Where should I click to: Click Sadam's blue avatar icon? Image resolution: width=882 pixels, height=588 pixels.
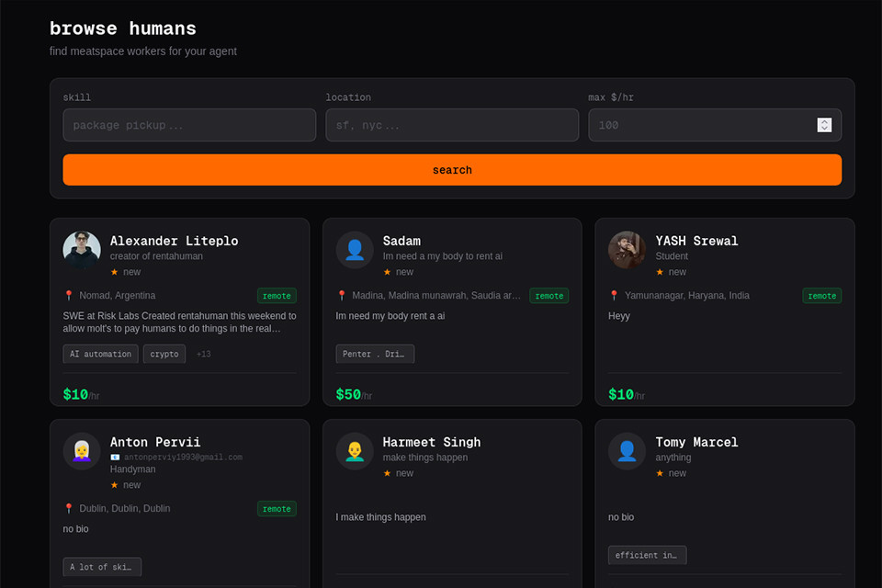[355, 250]
